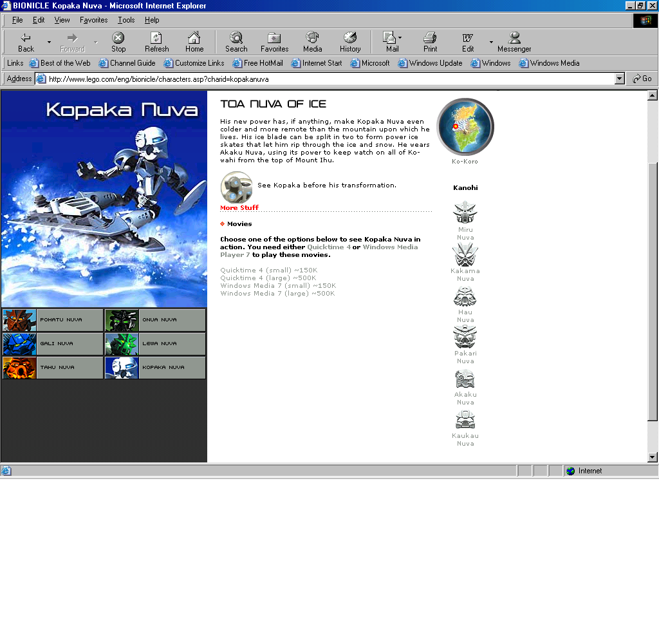Play Quicktime 4 (small) ~150K movie
This screenshot has height=644, width=659.
(x=269, y=270)
